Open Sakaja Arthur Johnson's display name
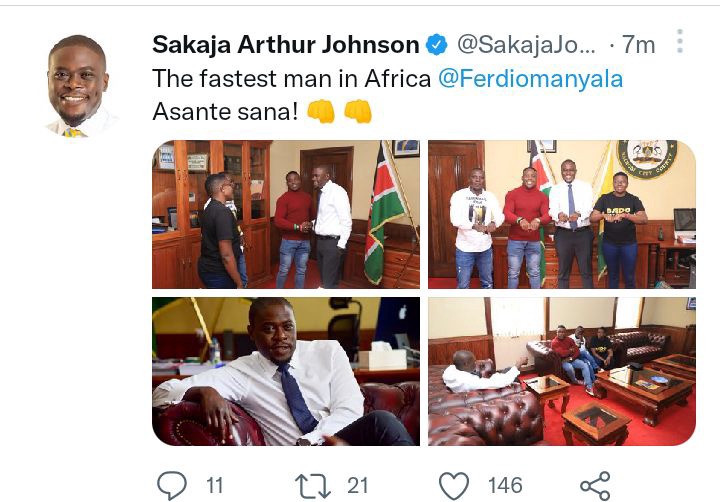The width and height of the screenshot is (720, 502). pos(286,45)
